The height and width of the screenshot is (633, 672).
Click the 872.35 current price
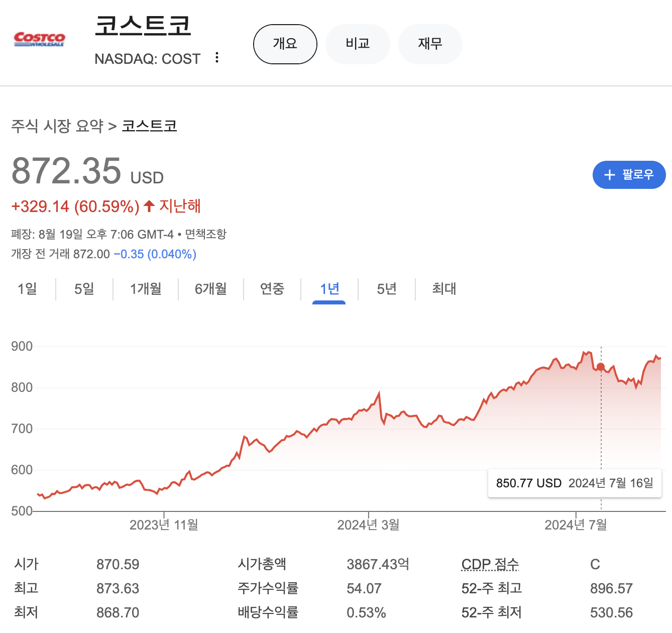(x=66, y=171)
